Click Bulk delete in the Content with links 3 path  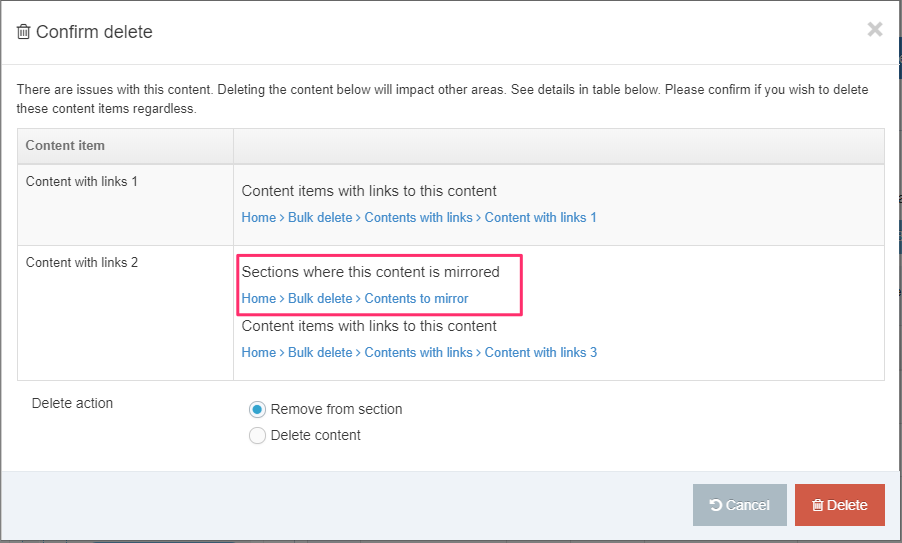320,352
